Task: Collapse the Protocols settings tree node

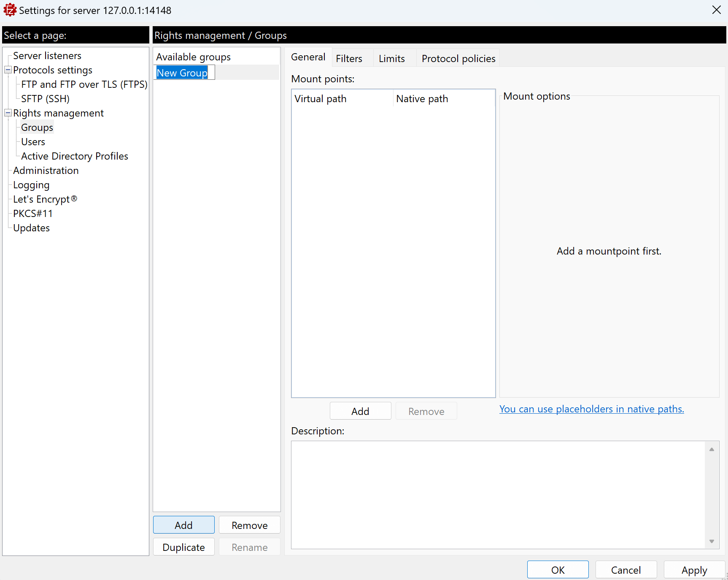Action: pos(8,70)
